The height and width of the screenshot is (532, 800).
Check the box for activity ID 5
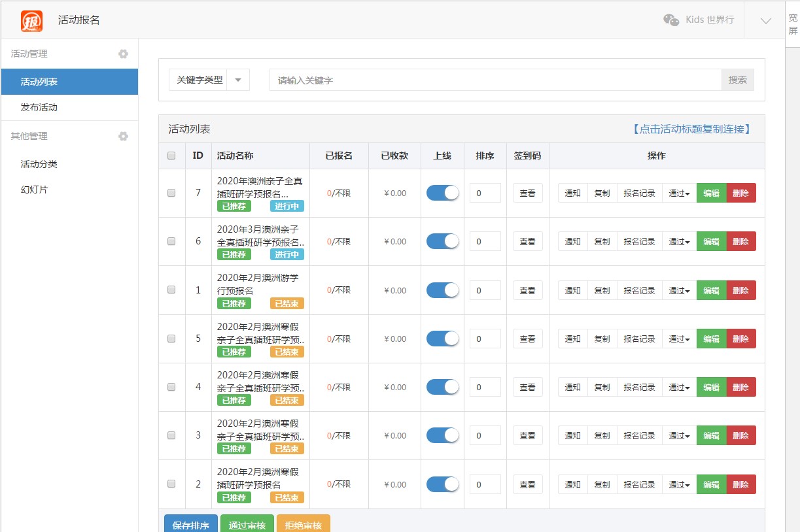click(x=171, y=339)
